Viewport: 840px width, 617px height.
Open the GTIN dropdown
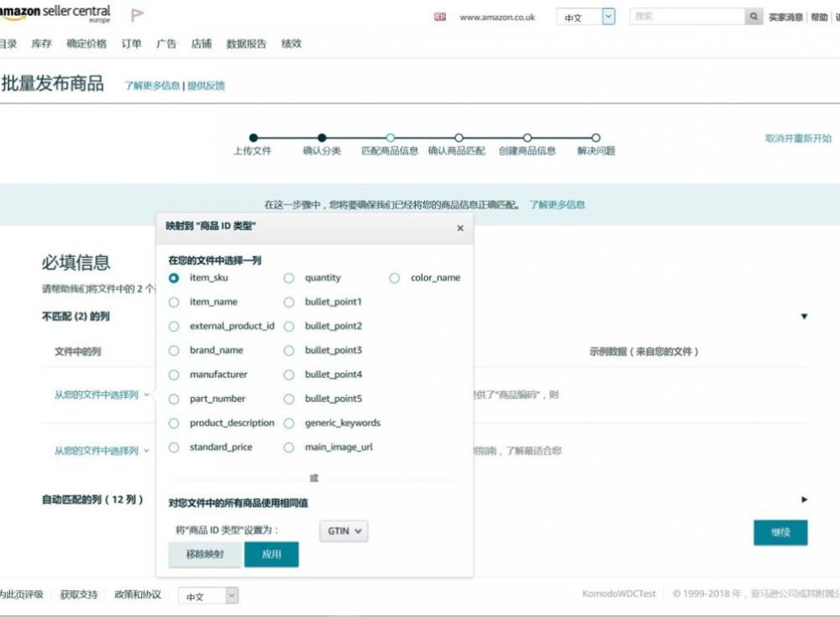[344, 531]
